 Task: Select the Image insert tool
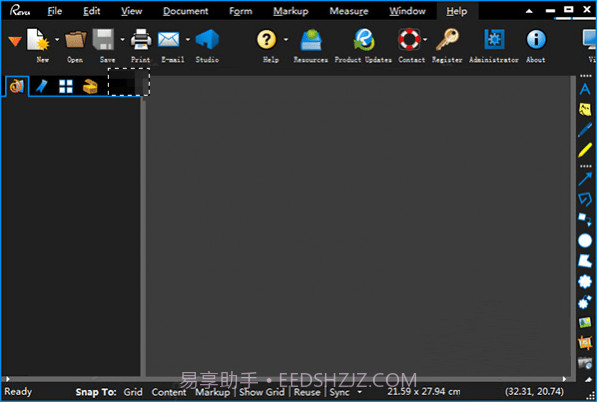pos(585,323)
